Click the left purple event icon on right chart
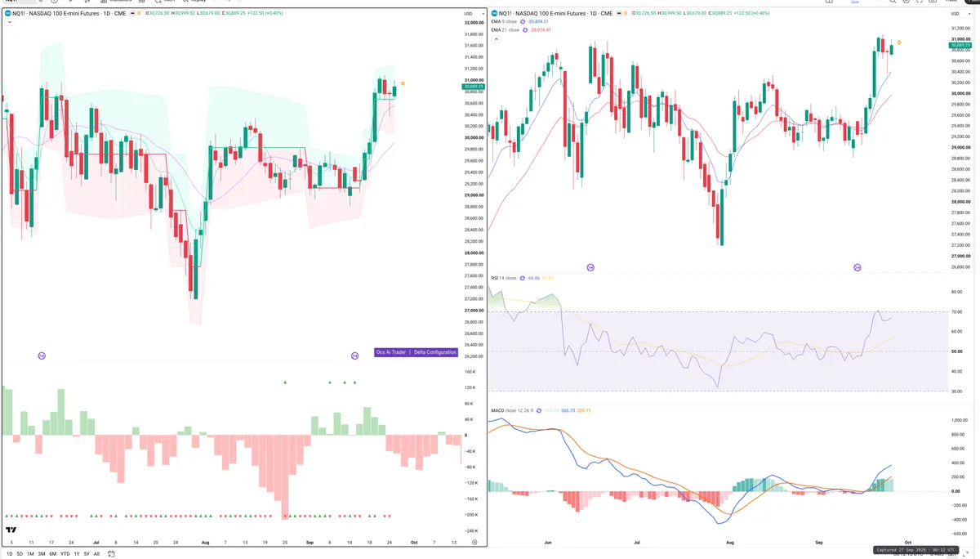Screen dimensions: 980x559 590,267
